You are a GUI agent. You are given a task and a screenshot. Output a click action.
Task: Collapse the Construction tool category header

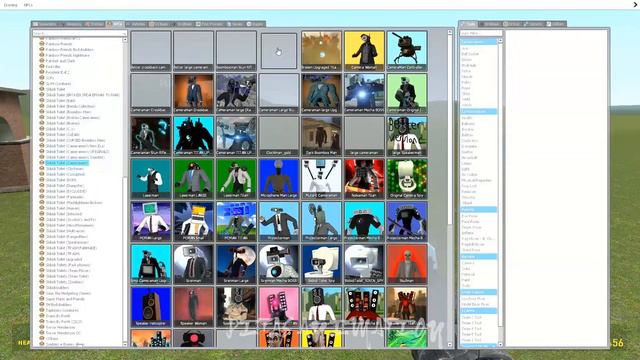tap(478, 111)
